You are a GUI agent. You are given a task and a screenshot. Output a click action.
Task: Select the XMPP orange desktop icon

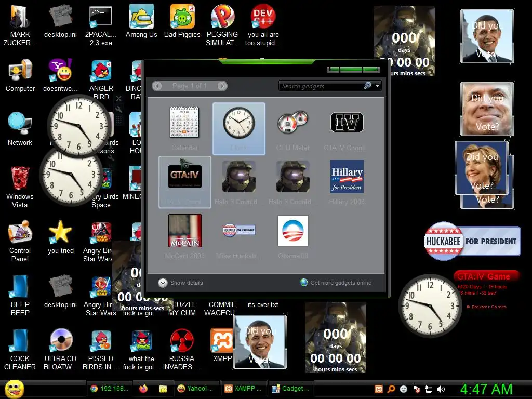222,345
